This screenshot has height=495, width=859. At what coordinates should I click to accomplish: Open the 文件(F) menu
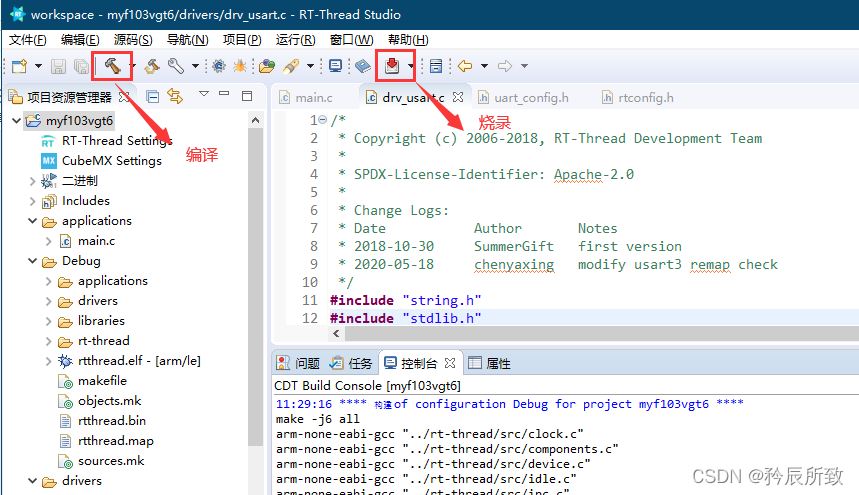[28, 40]
